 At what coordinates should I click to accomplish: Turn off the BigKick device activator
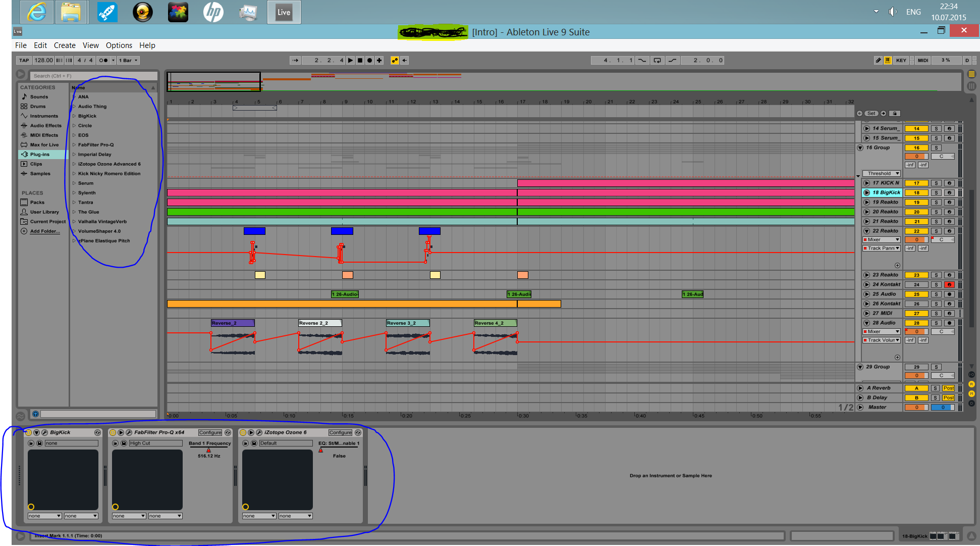tap(29, 432)
